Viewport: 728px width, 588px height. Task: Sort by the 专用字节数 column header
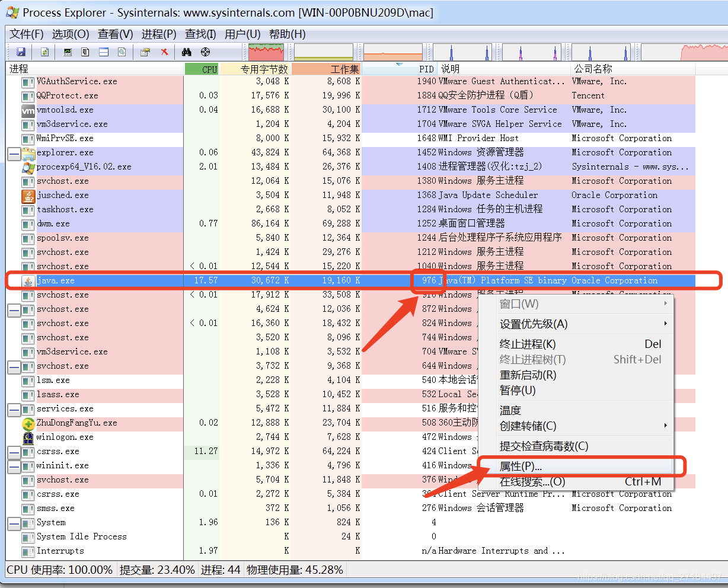pos(256,69)
